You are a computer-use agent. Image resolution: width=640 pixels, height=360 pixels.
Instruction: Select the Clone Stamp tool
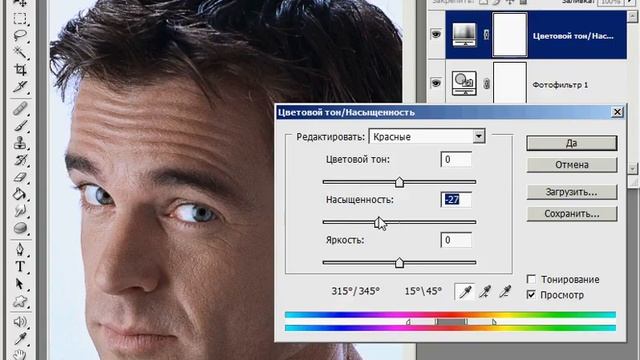pos(20,143)
